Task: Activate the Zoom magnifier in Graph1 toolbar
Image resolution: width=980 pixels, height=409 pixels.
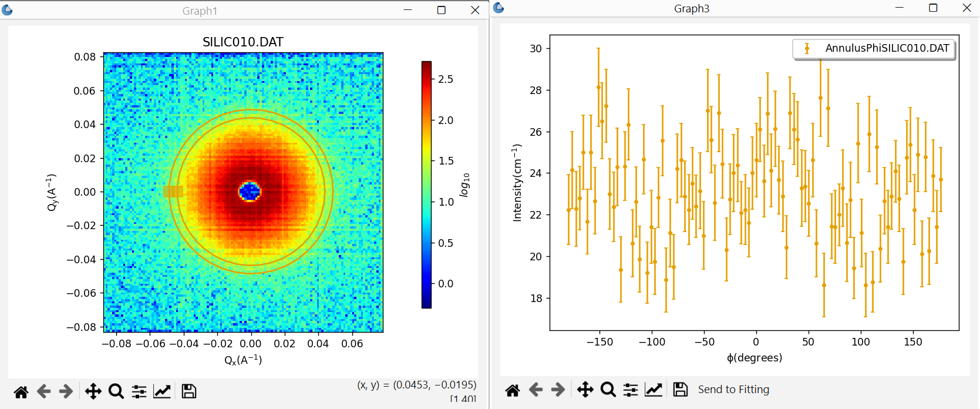Action: click(116, 391)
